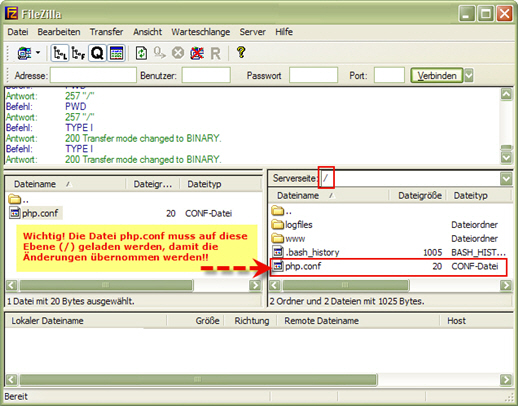Click remote pane scroll right arrow
This screenshot has height=406, width=518.
click(x=506, y=285)
